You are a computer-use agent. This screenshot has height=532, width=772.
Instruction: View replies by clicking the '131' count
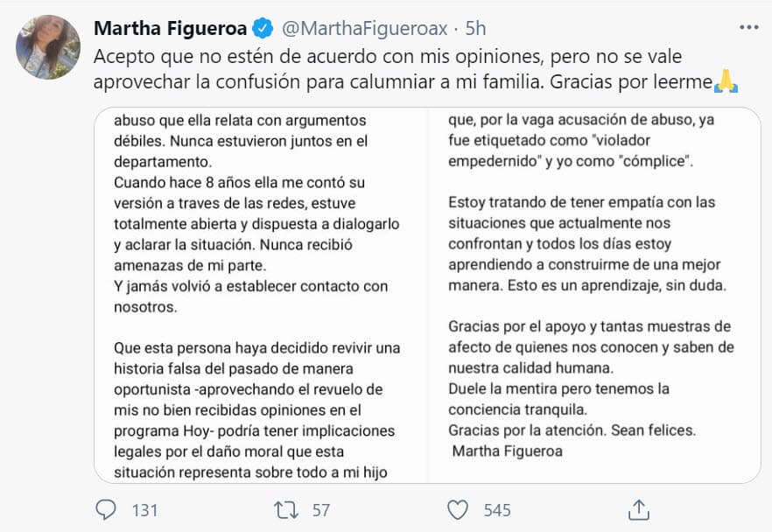tap(142, 509)
